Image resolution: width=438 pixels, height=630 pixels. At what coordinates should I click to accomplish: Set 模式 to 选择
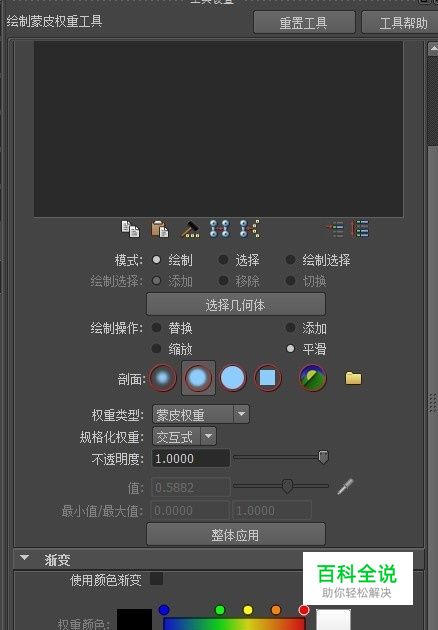(x=223, y=260)
